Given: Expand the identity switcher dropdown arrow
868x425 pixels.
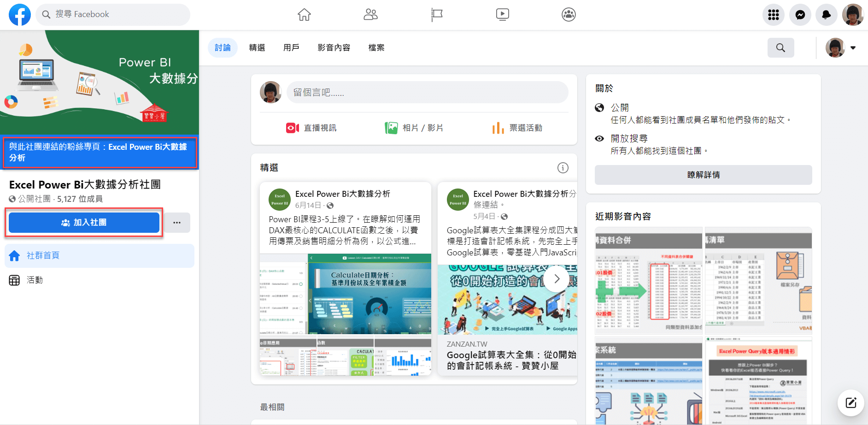Looking at the screenshot, I should [853, 47].
